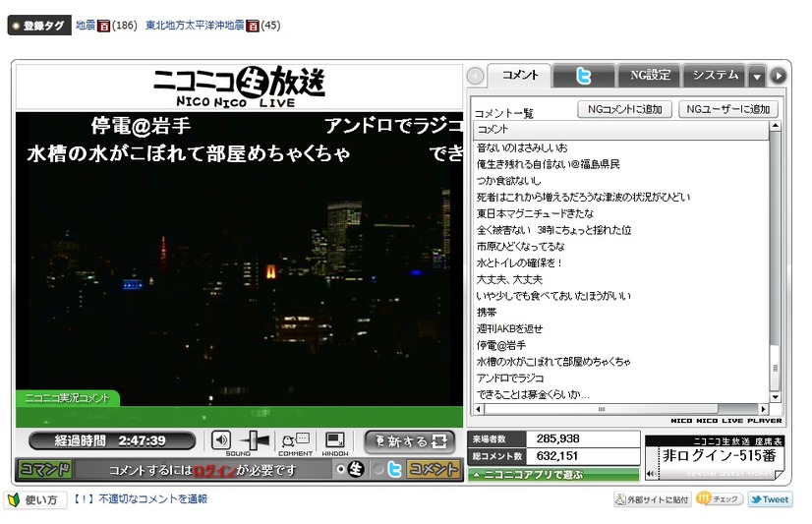Expand ニコニコアプリで遊ぶ bar
812x524 pixels.
click(553, 474)
